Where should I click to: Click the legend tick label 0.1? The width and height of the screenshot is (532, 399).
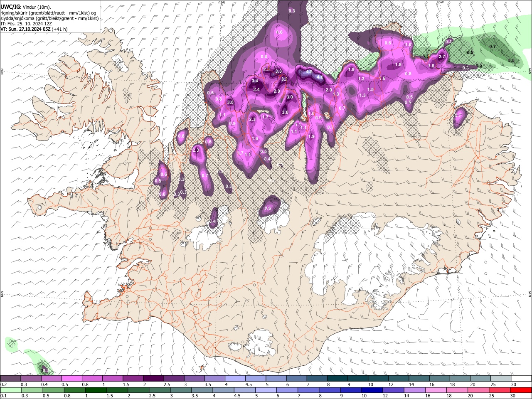click(3, 396)
